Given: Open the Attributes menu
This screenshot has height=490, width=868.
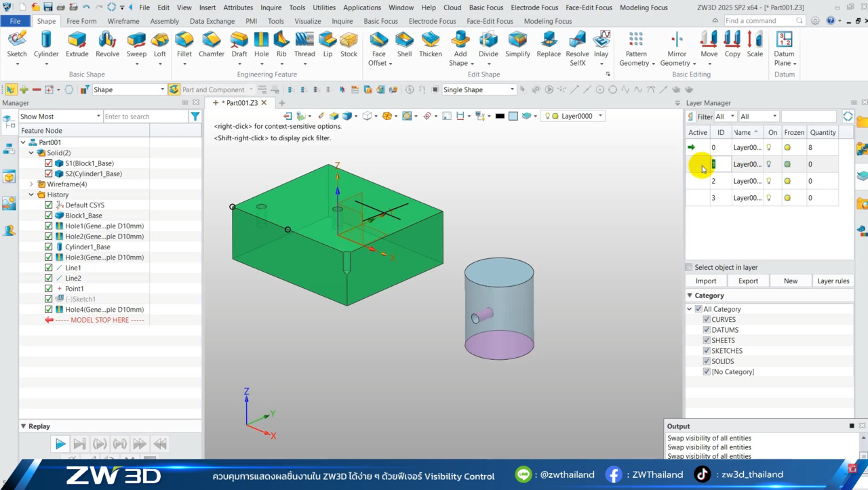Looking at the screenshot, I should (x=238, y=7).
